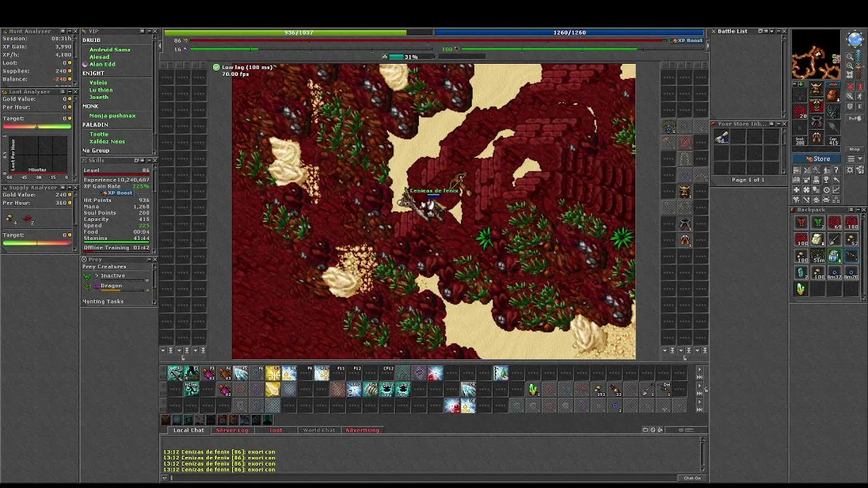Toggle Gold Value coin in Loot Analyser

click(68, 99)
